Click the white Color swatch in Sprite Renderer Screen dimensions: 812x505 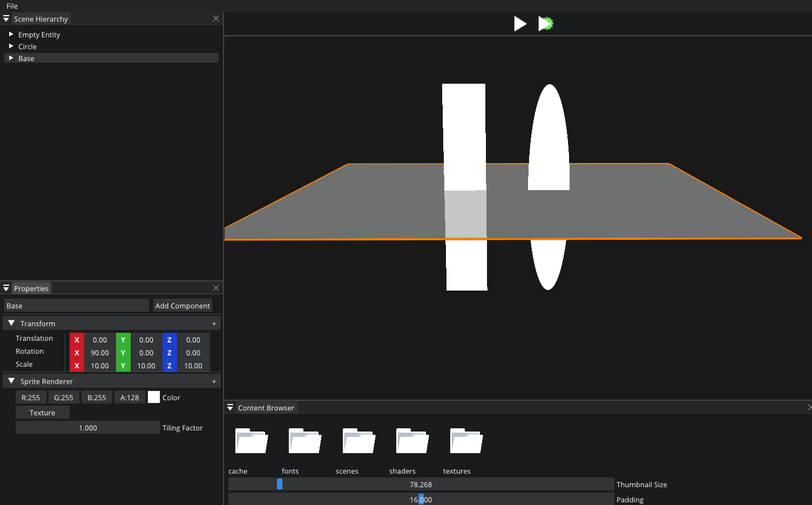[154, 397]
